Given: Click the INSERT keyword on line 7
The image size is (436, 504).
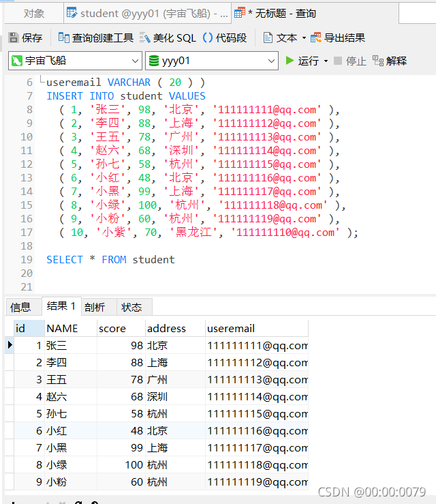Looking at the screenshot, I should (65, 95).
